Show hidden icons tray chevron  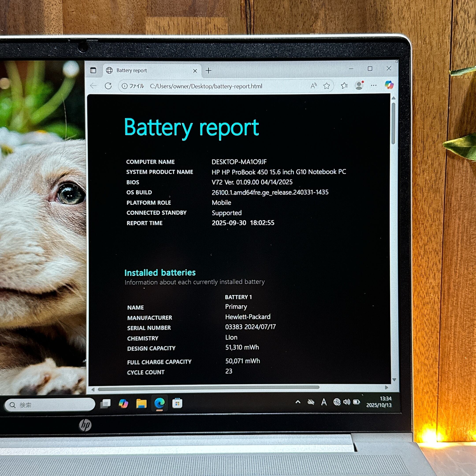click(298, 402)
